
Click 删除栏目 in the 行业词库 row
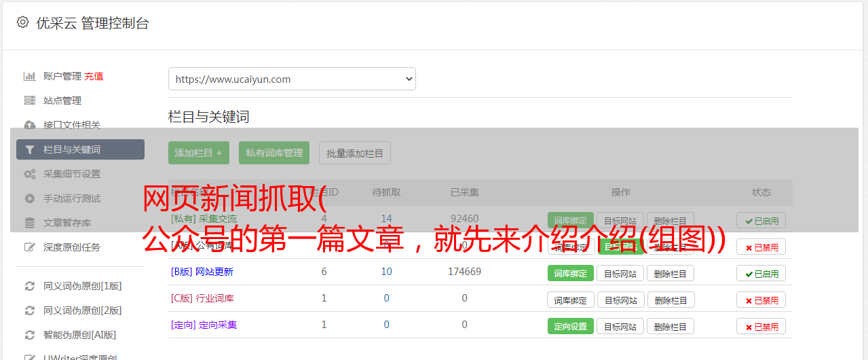coord(671,300)
